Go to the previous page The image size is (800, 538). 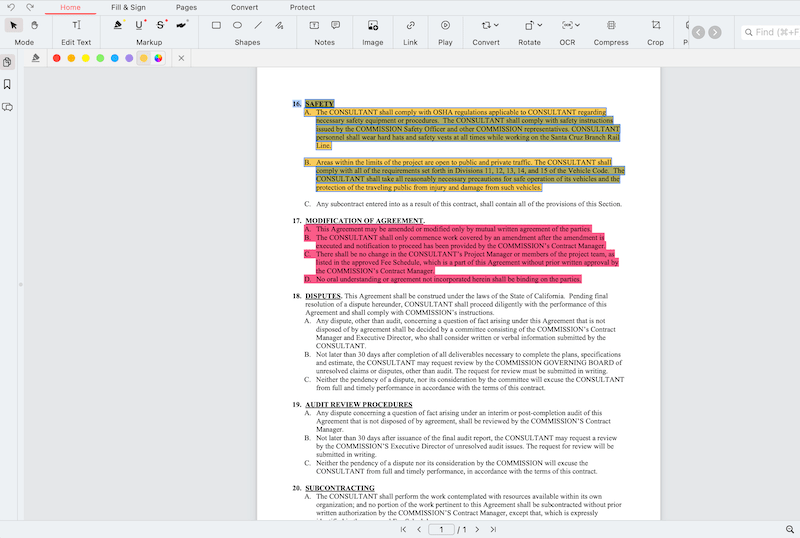pos(419,529)
